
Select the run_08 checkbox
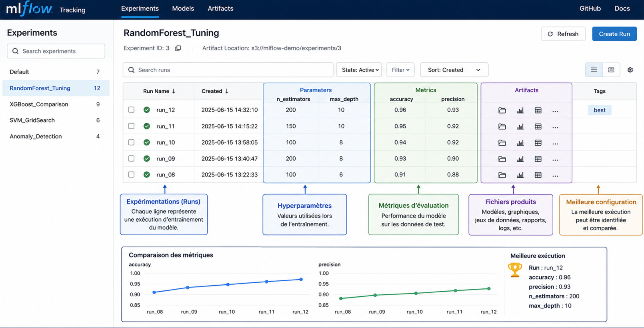pos(131,174)
